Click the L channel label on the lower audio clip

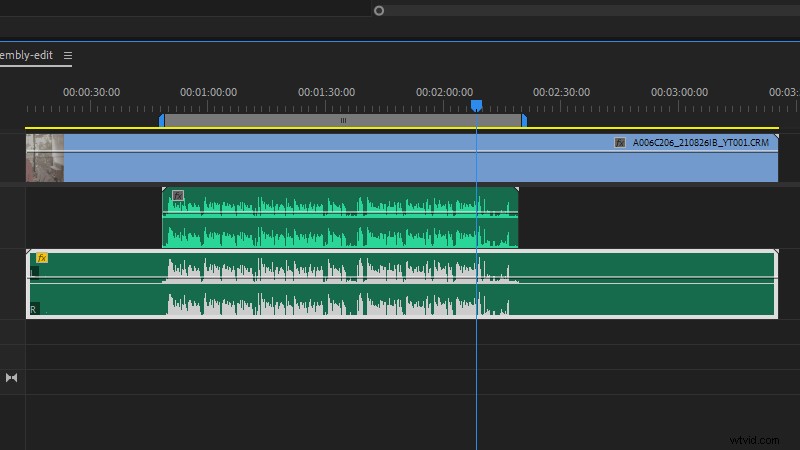(34, 272)
